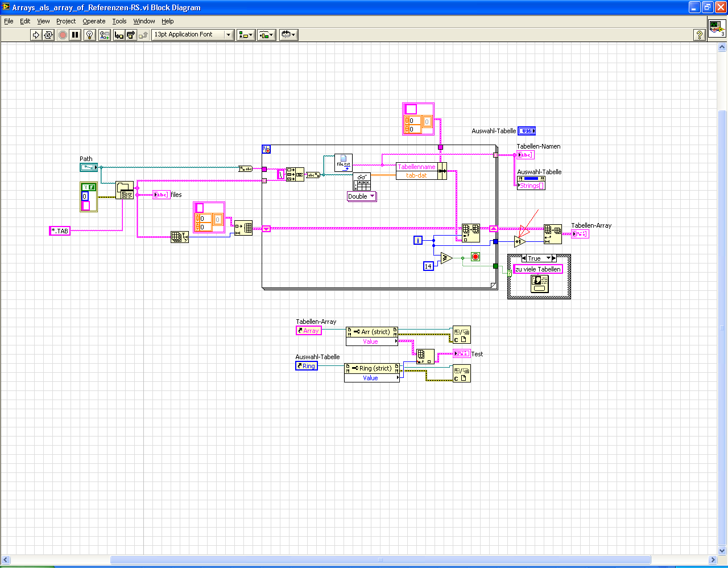Click the numeric constant 14
Screen dimensions: 728x568
(428, 266)
